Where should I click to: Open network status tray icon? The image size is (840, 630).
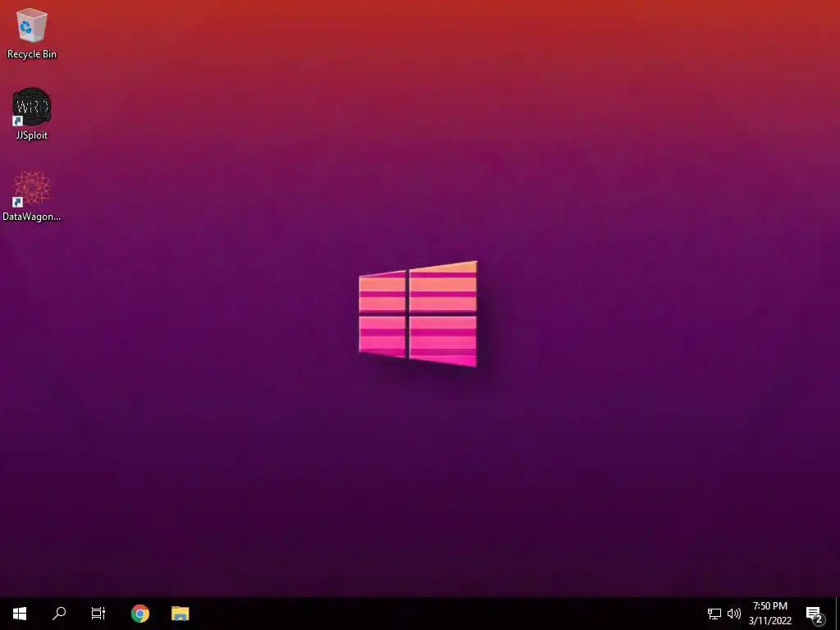[714, 614]
